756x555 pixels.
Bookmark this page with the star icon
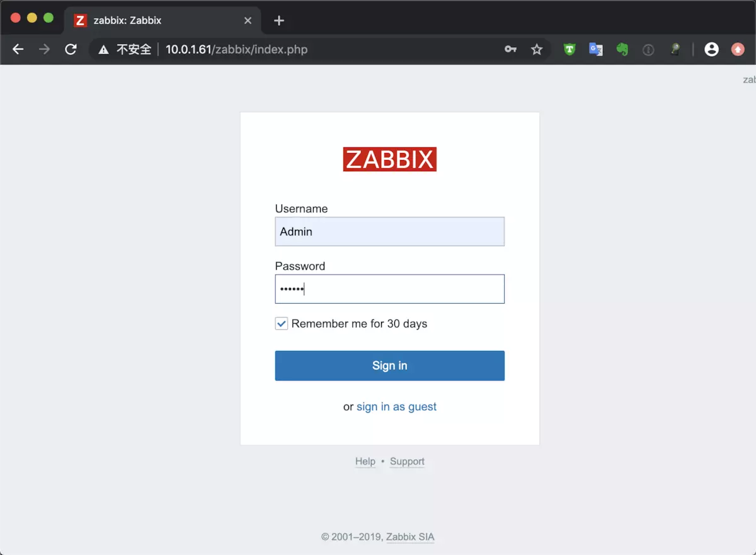536,49
